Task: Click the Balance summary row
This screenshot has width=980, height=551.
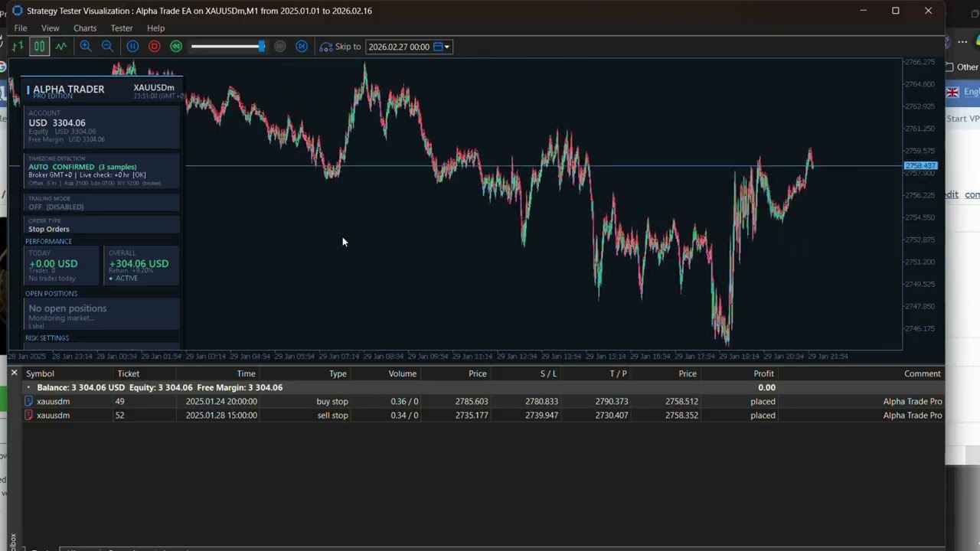Action: click(x=483, y=387)
